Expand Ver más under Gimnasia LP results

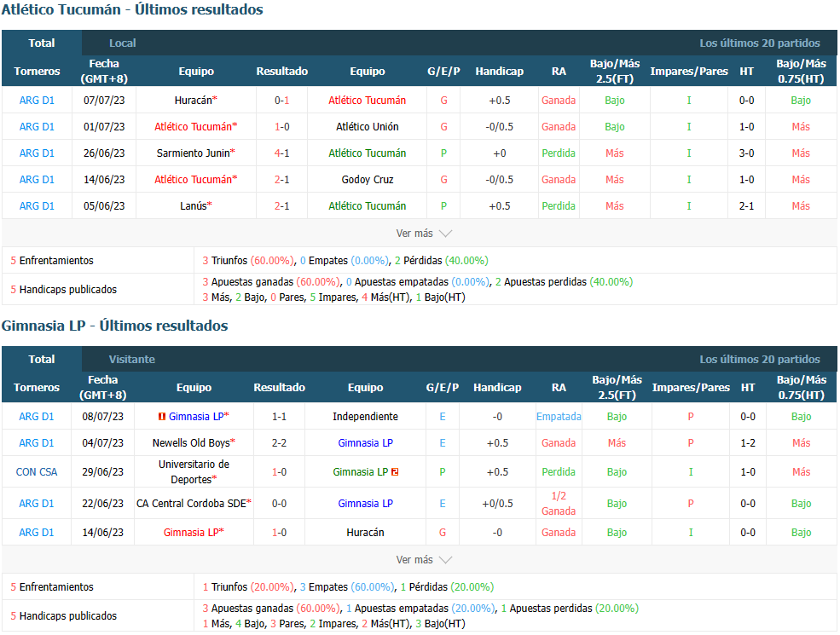click(x=424, y=560)
